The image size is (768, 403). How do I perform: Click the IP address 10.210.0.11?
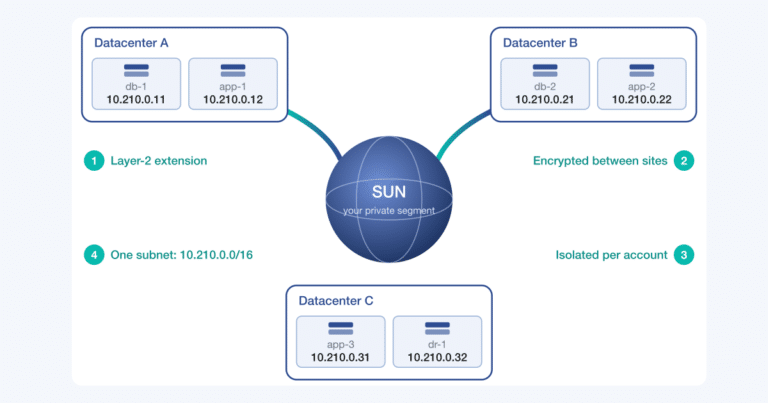(x=136, y=100)
